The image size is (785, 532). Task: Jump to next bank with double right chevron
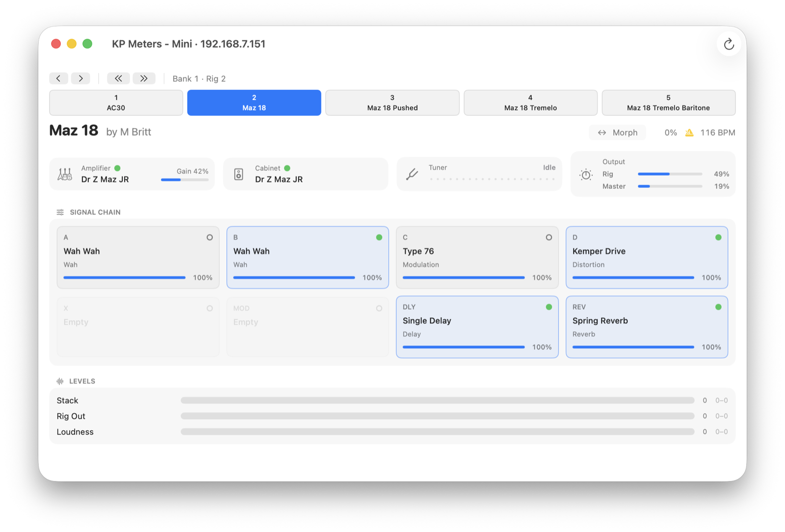coord(144,79)
